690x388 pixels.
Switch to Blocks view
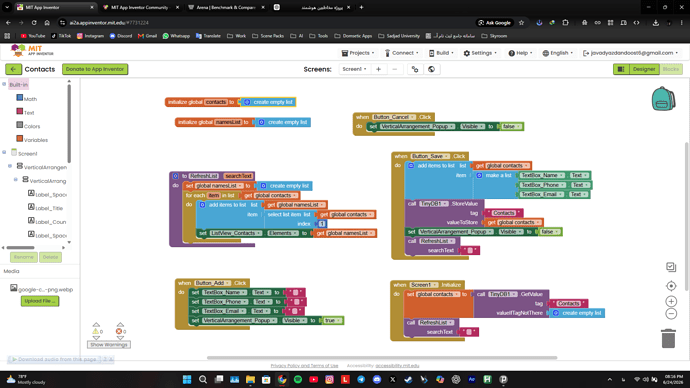pyautogui.click(x=671, y=69)
